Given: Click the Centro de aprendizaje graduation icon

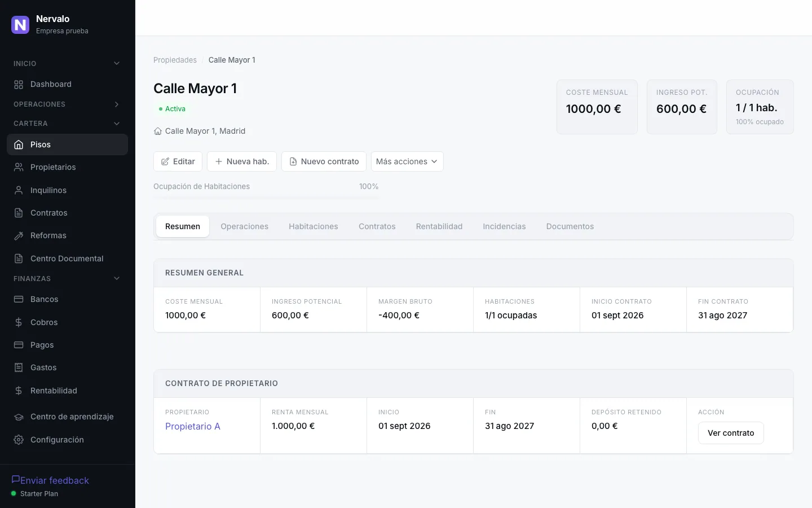Looking at the screenshot, I should click(19, 417).
